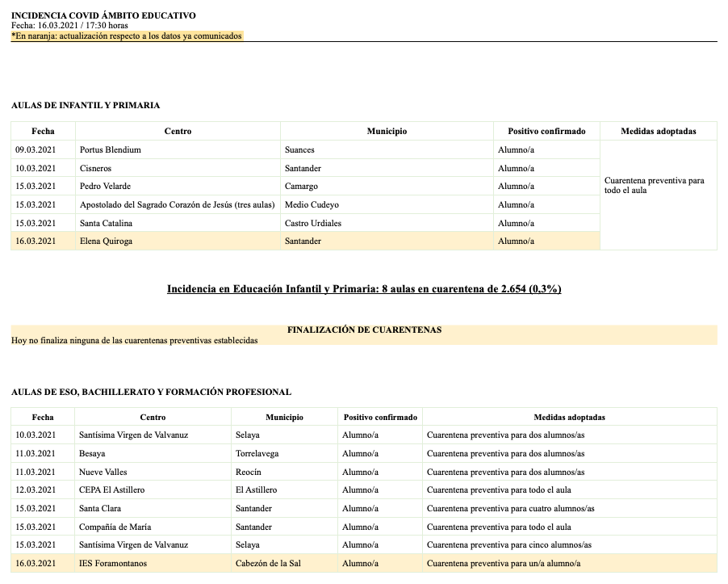728x584 pixels.
Task: Click the title "INCIDENCIA COVID ÁMBITO EDUCATIVO"
Action: coord(103,15)
